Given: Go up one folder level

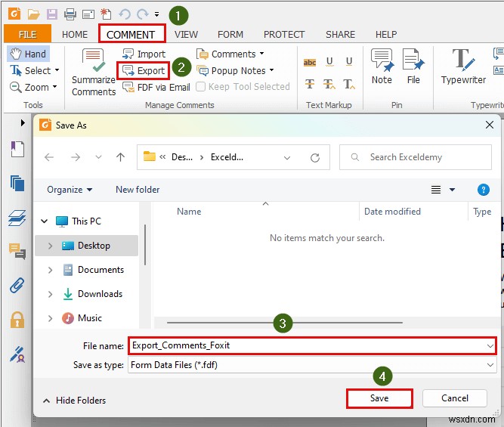Looking at the screenshot, I should [x=121, y=157].
